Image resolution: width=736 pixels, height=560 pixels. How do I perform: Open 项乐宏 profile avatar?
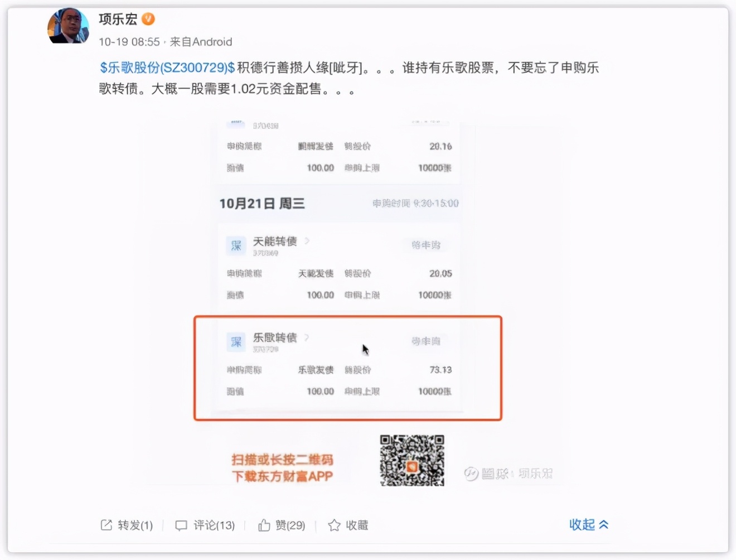(68, 26)
